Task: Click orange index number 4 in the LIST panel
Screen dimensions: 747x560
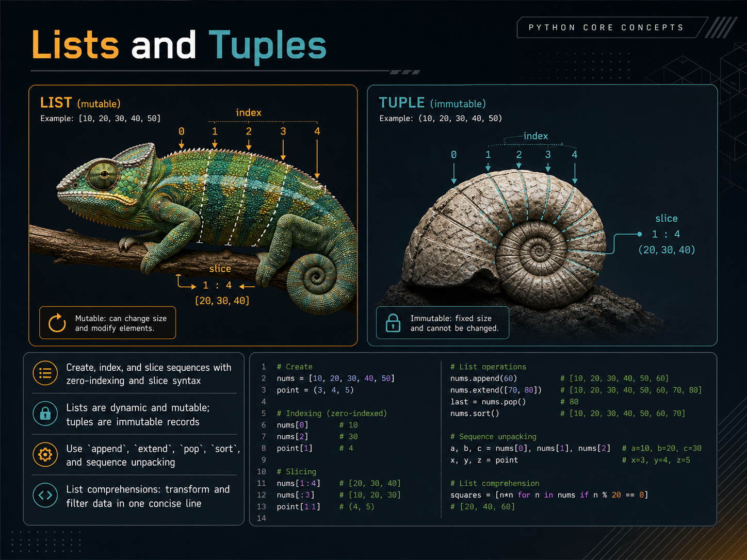Action: click(317, 131)
